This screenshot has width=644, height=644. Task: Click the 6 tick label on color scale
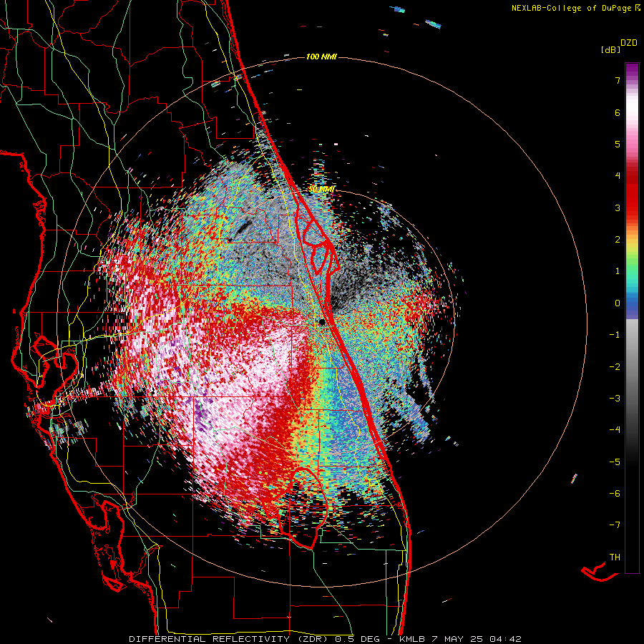[618, 112]
